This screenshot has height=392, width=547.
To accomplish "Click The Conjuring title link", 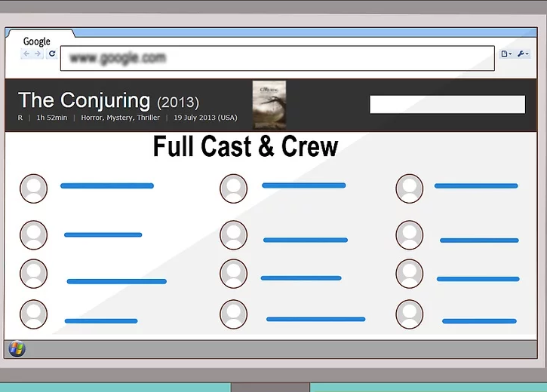I will (84, 100).
